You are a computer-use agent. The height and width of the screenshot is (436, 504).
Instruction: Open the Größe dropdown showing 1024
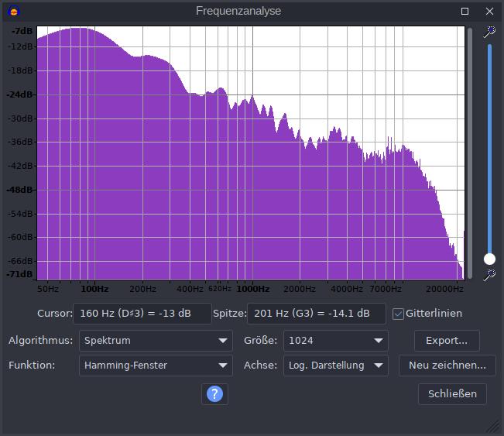click(x=335, y=341)
